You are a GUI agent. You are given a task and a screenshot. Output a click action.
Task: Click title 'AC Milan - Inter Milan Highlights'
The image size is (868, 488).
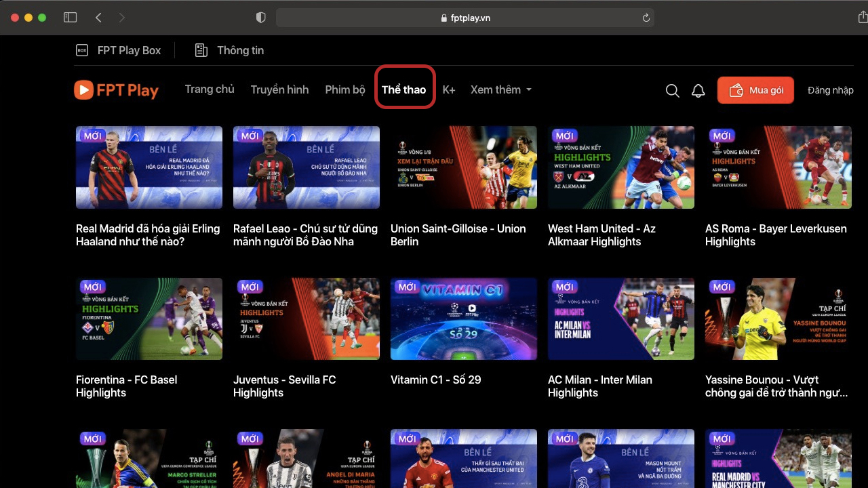point(600,386)
